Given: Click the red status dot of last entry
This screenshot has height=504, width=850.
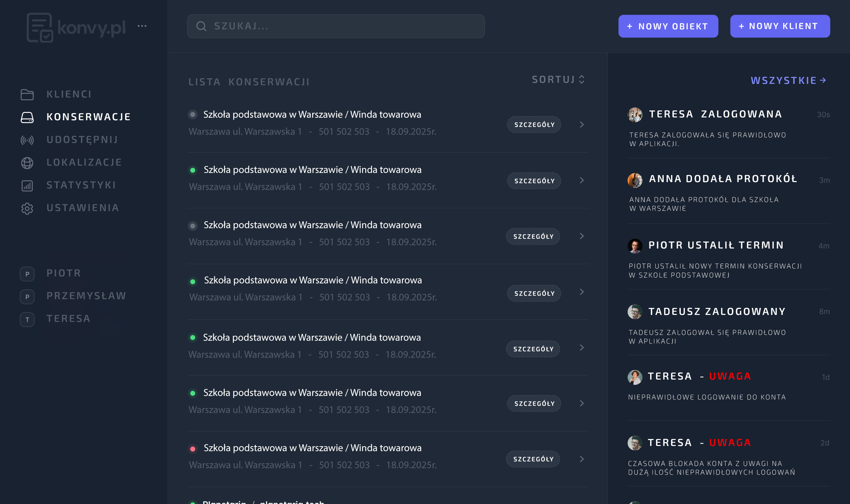Looking at the screenshot, I should pyautogui.click(x=193, y=449).
